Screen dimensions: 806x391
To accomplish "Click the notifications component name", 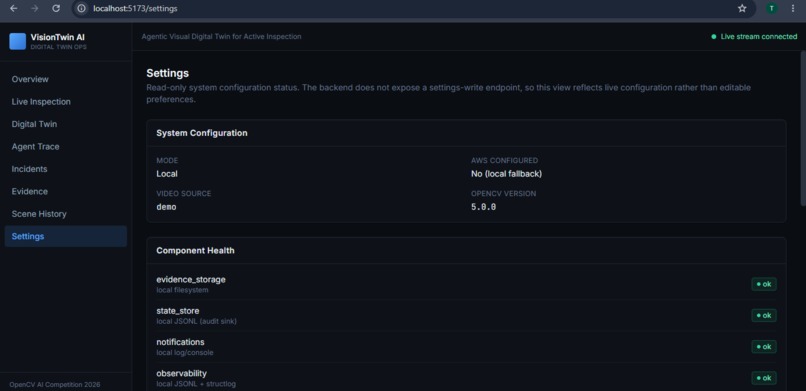I will pyautogui.click(x=180, y=342).
